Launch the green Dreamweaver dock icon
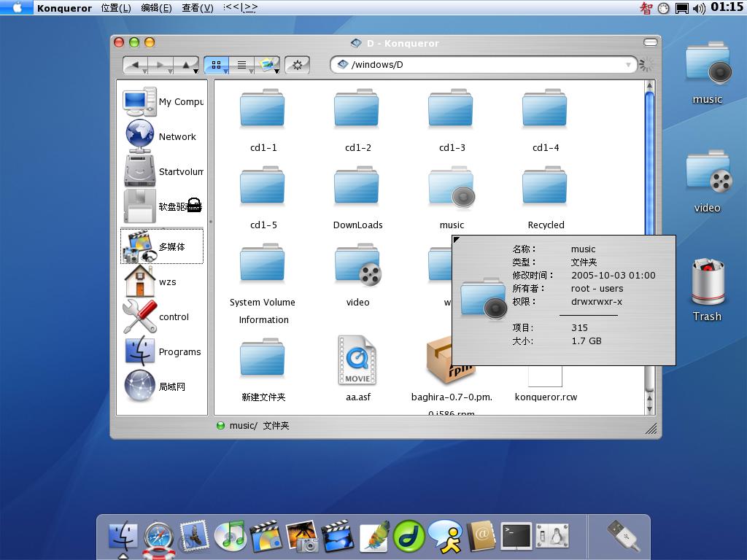The height and width of the screenshot is (560, 747). [x=409, y=536]
